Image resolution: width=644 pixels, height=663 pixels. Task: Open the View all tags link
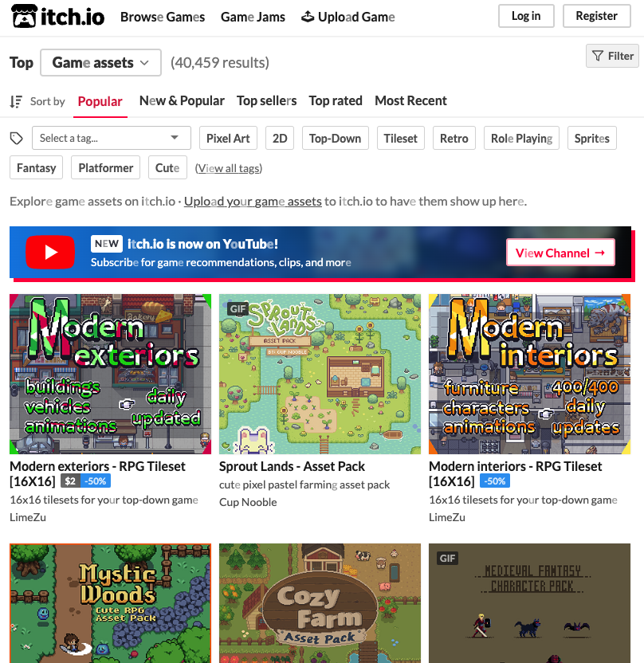229,168
